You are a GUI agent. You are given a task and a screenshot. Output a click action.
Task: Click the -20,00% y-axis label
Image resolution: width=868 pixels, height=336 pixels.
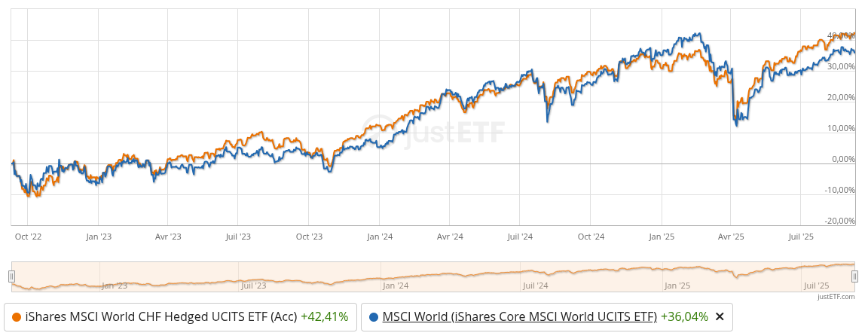tap(840, 221)
